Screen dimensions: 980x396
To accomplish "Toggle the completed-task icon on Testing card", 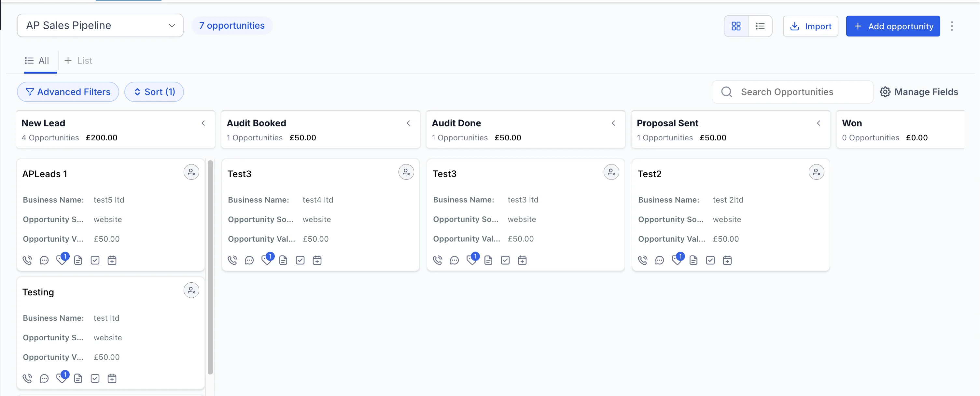I will point(95,378).
